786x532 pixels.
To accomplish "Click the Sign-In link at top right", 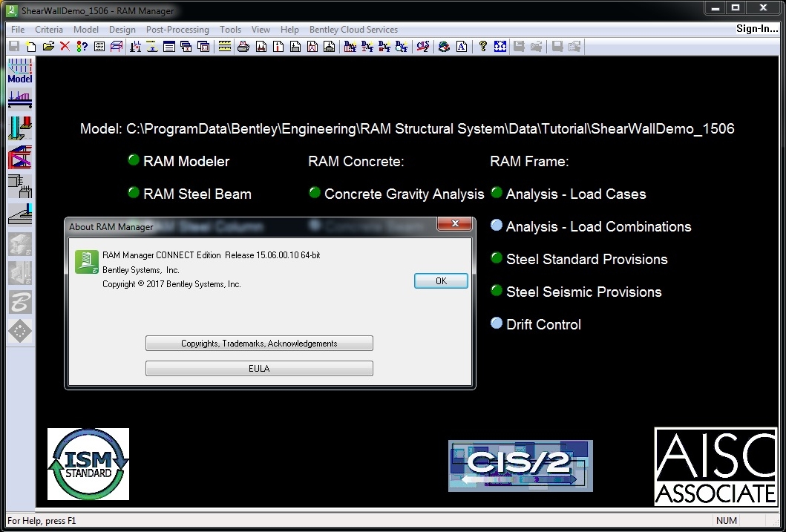I will tap(757, 28).
